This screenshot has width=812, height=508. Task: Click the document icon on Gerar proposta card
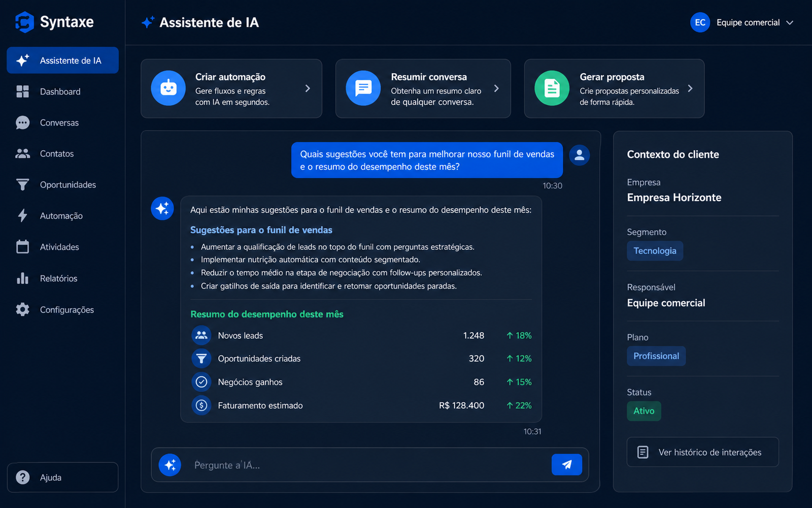(x=552, y=88)
